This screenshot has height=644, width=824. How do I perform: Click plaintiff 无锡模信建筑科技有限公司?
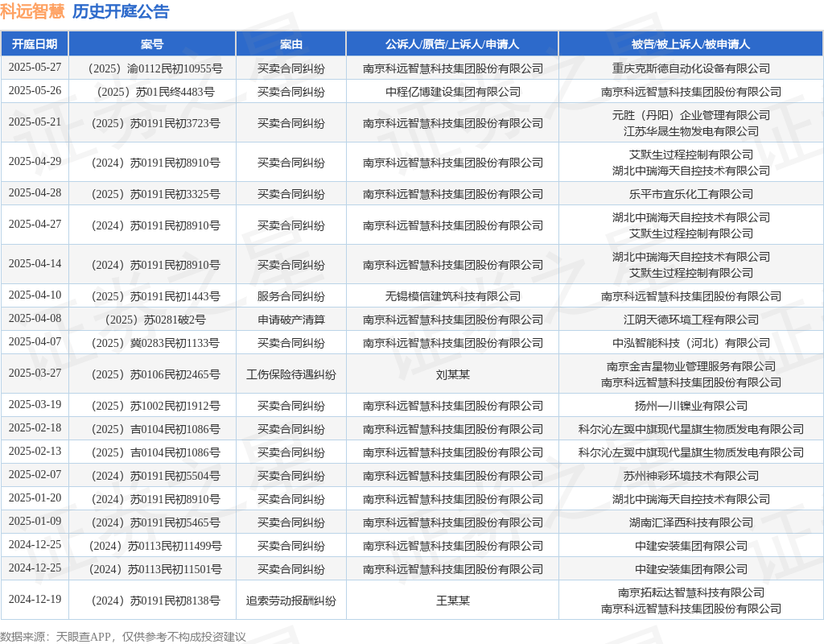coord(452,296)
